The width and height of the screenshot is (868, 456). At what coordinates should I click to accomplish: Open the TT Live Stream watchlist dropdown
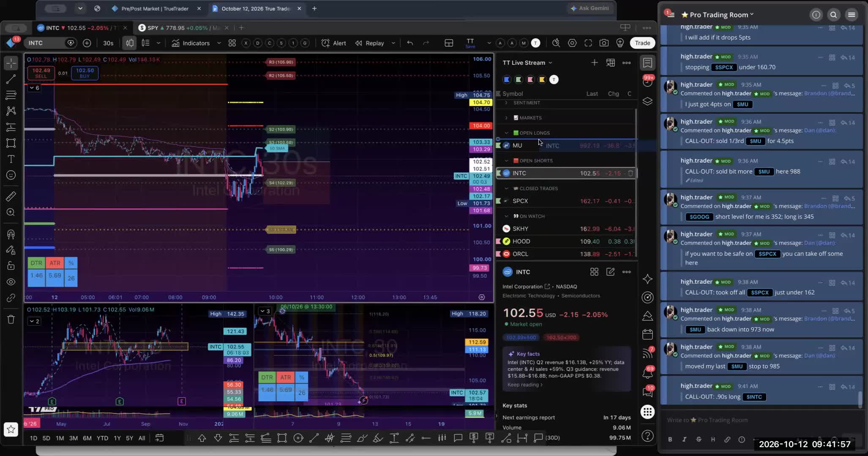tap(527, 62)
